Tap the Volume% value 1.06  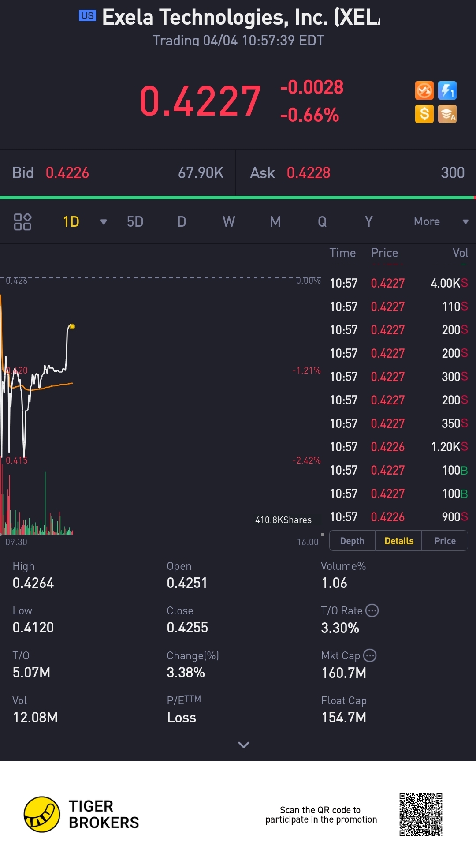coord(334,583)
